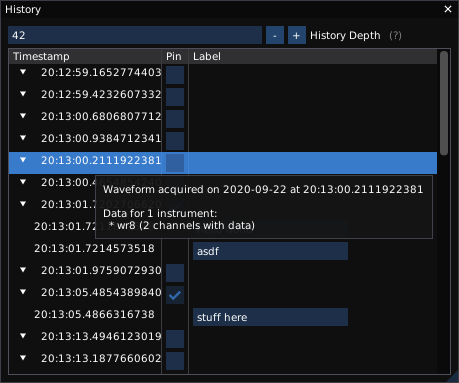The height and width of the screenshot is (383, 459).
Task: Edit the label field containing stuff here
Action: tap(270, 317)
